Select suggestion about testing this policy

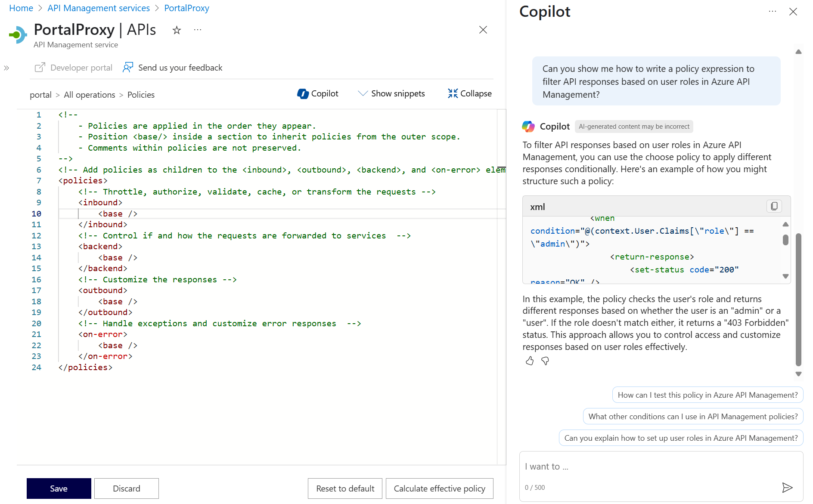click(x=707, y=395)
